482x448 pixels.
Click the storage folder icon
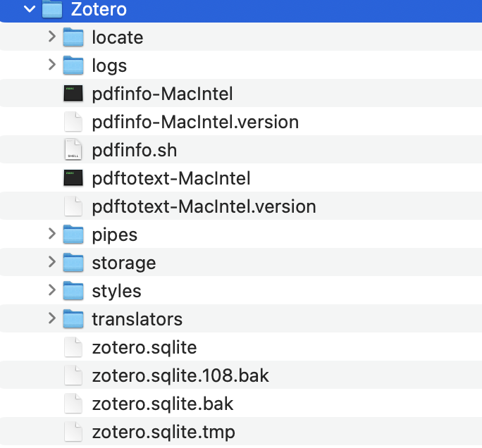[x=73, y=263]
